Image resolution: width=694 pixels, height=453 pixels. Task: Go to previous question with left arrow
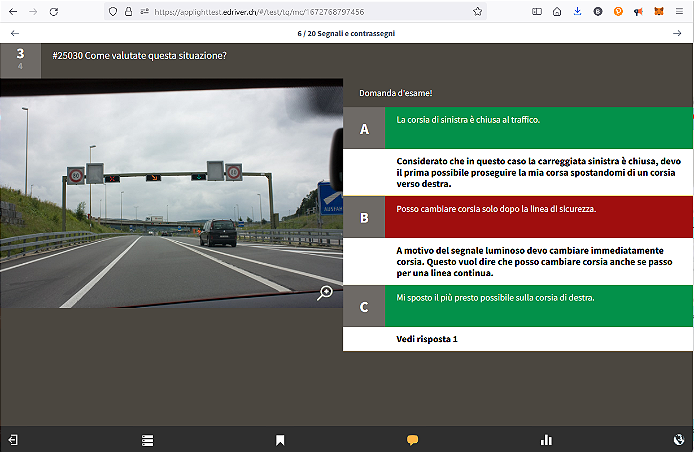(x=15, y=33)
